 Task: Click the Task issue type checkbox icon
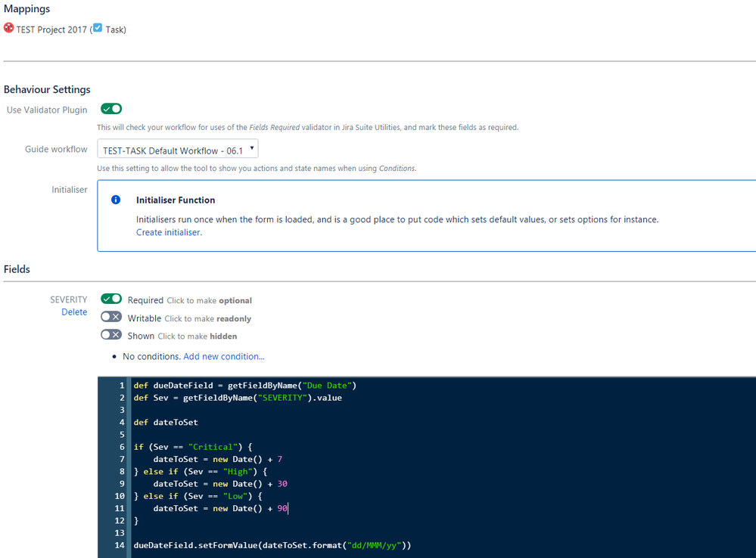point(98,27)
